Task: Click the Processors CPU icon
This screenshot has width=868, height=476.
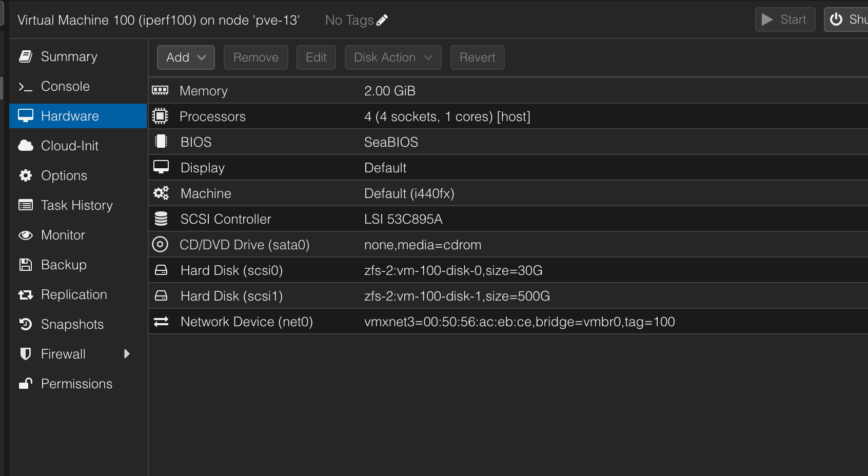Action: pyautogui.click(x=161, y=116)
